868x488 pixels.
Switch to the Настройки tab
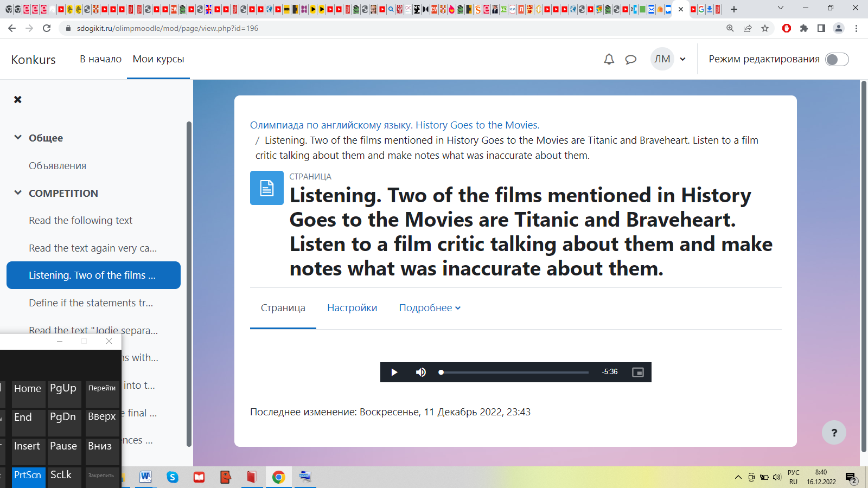[x=352, y=308]
